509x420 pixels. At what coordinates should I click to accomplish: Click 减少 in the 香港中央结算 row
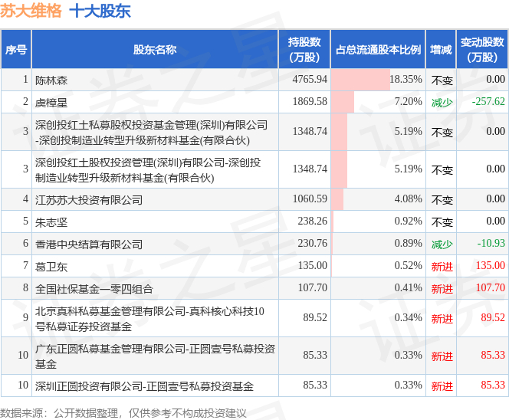[x=442, y=244]
